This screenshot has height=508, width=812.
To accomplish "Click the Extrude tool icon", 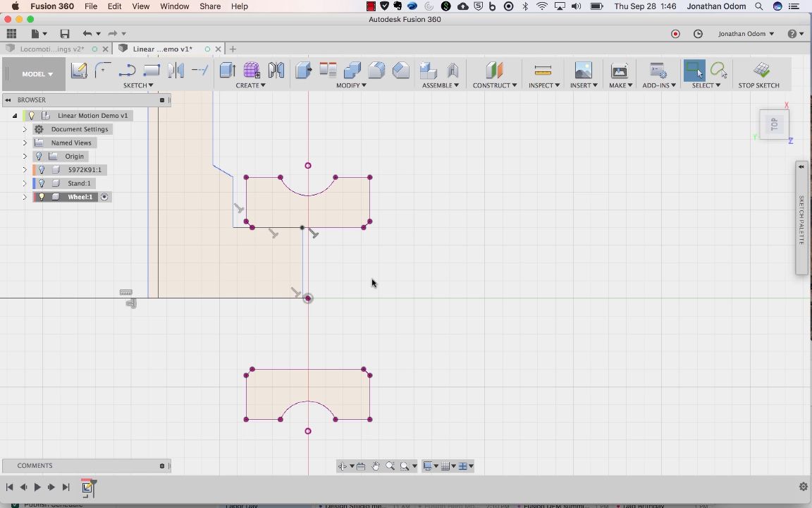I will coord(228,70).
